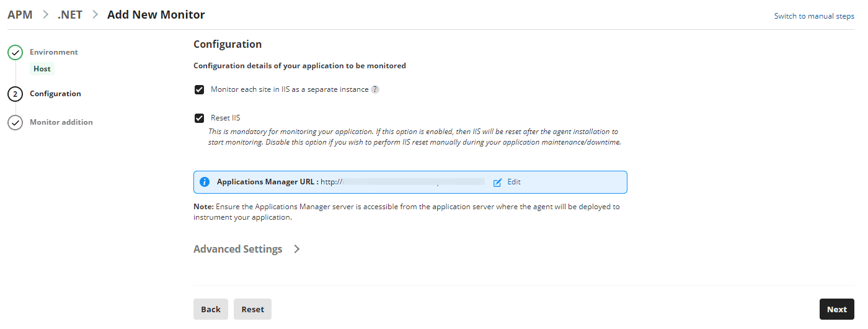Click the Reset button
This screenshot has width=868, height=329.
(x=252, y=309)
